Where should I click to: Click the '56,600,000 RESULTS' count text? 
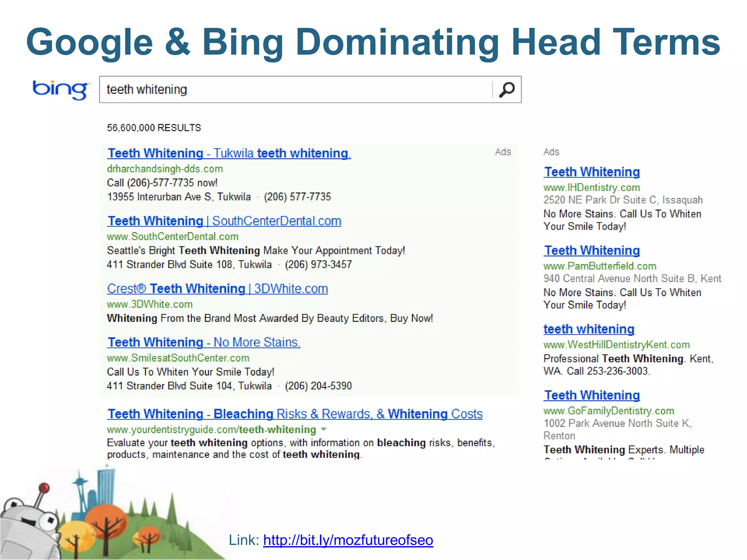click(154, 128)
